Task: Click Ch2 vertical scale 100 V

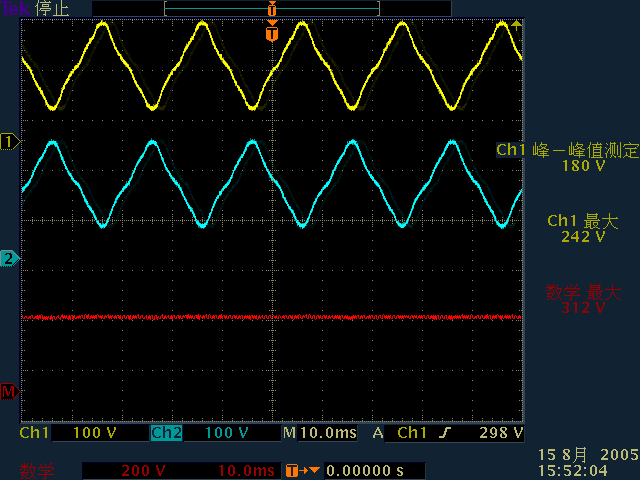Action: pyautogui.click(x=227, y=433)
